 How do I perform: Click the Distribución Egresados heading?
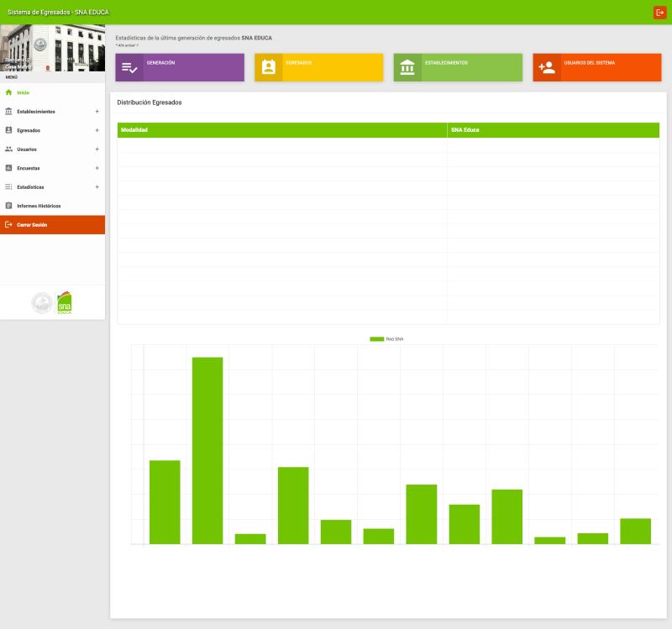point(150,102)
